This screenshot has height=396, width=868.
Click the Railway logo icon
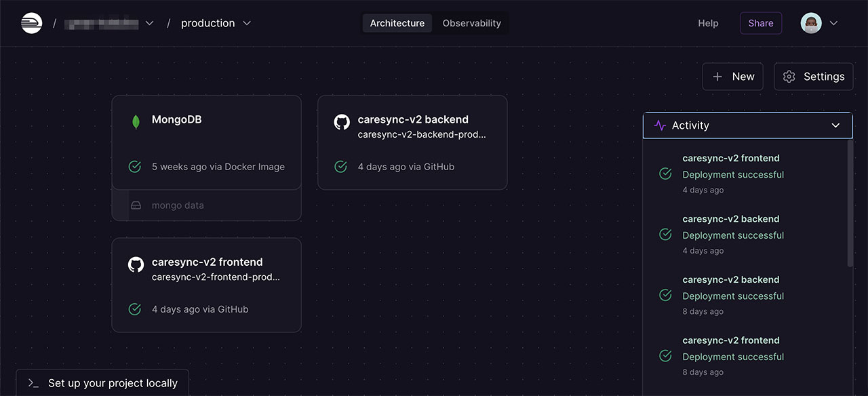pos(31,23)
